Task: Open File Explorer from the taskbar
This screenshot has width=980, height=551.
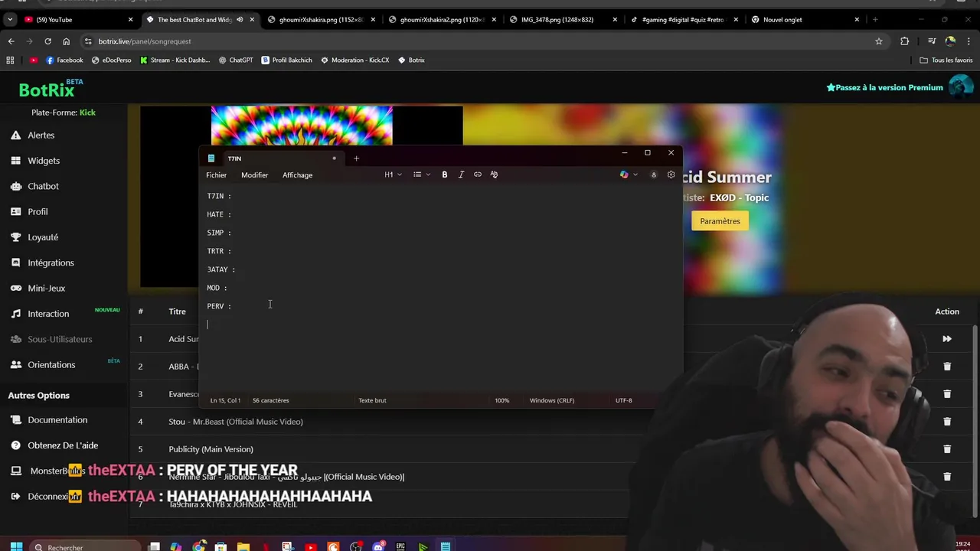Action: point(243,546)
